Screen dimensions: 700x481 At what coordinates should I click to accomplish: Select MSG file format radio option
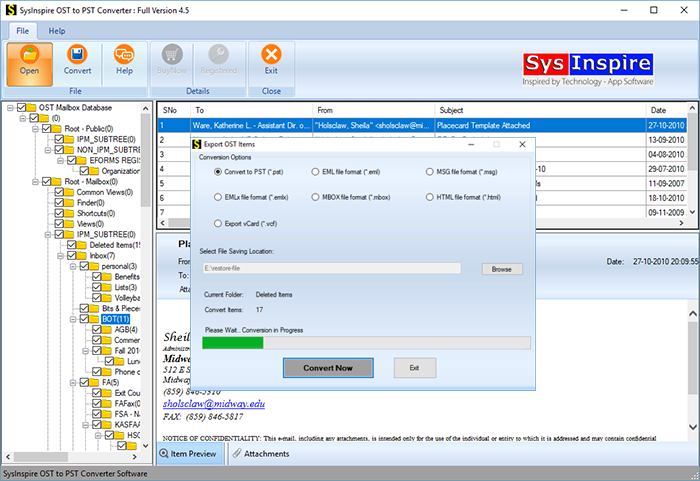tap(429, 172)
